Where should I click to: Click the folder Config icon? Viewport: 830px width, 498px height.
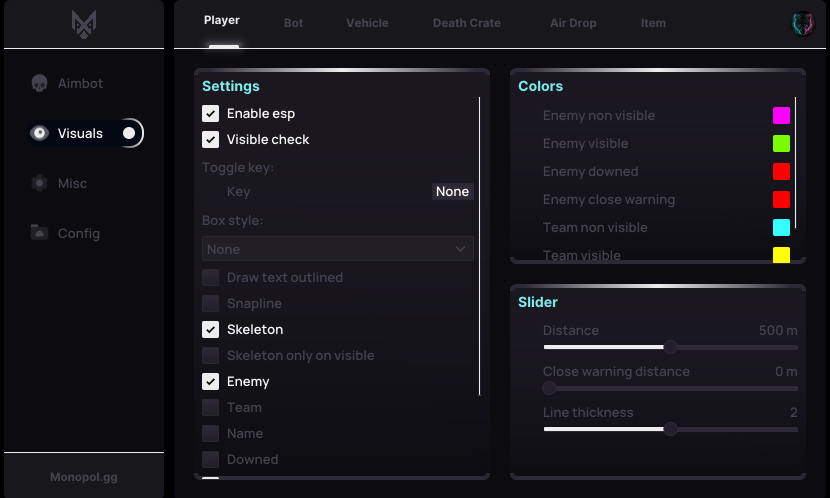click(39, 232)
